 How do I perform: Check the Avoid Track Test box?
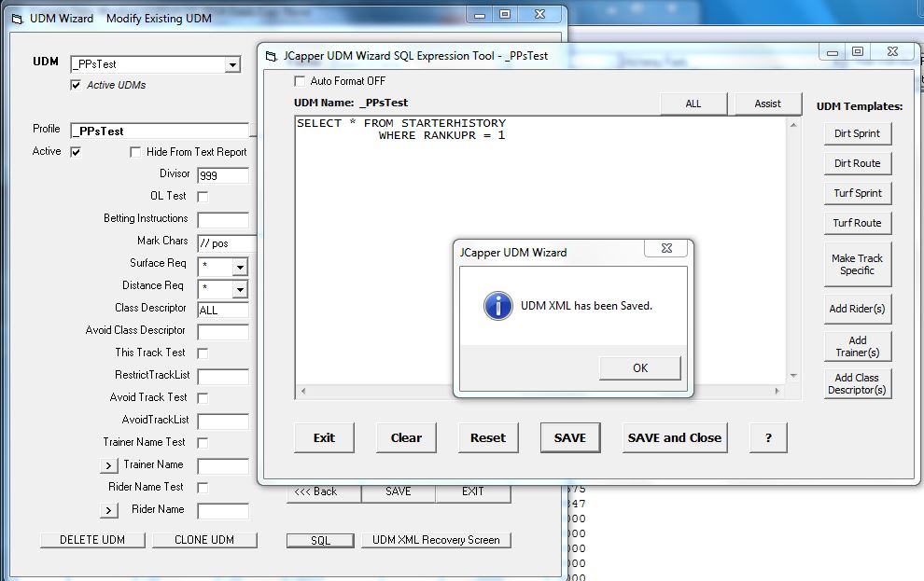pyautogui.click(x=203, y=398)
